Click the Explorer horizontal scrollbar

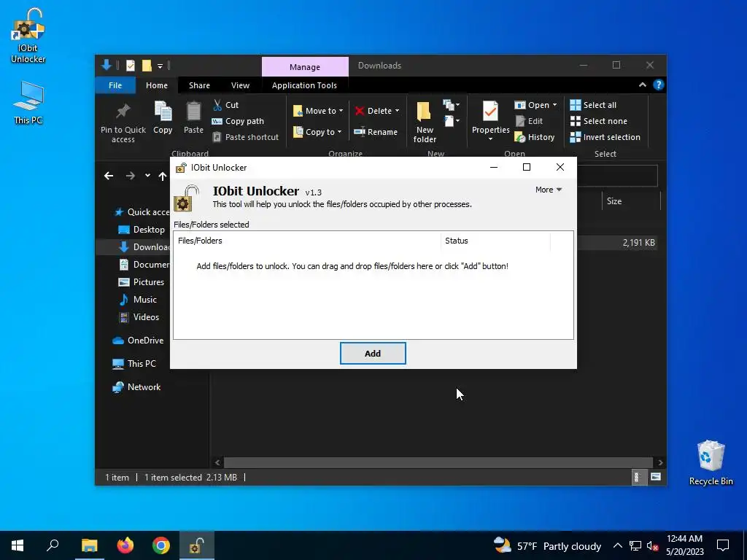coord(438,462)
